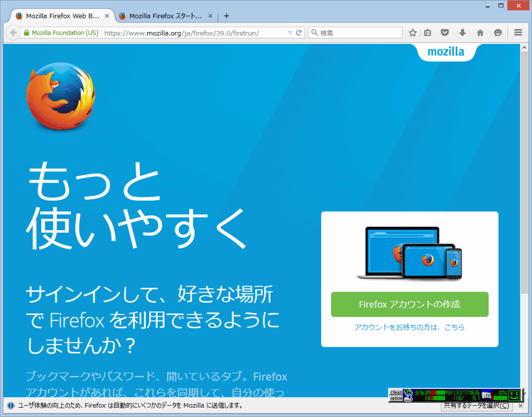532x417 pixels.
Task: Go back using the back arrow button
Action: click(x=14, y=33)
